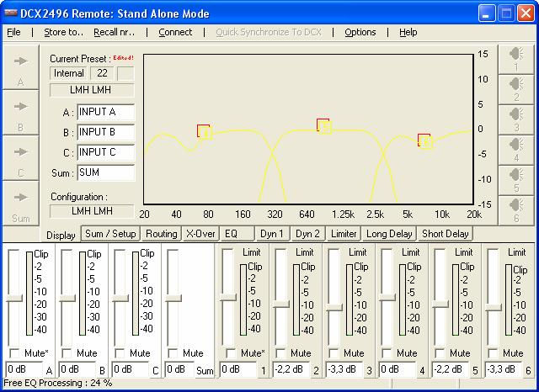Click output 2 gain fader handle
Viewport: 539px width, 392px height.
(280, 304)
